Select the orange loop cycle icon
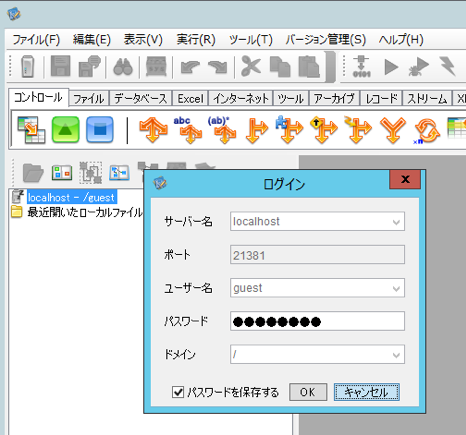The image size is (466, 435). [427, 131]
